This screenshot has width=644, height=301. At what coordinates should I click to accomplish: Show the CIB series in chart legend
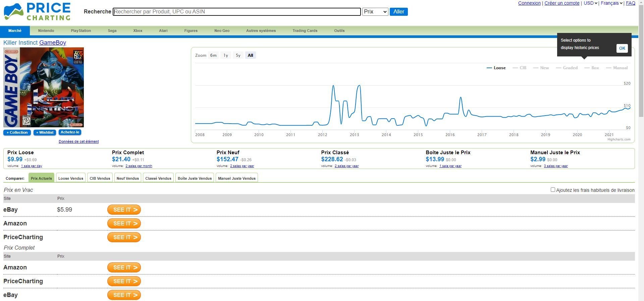click(x=520, y=68)
